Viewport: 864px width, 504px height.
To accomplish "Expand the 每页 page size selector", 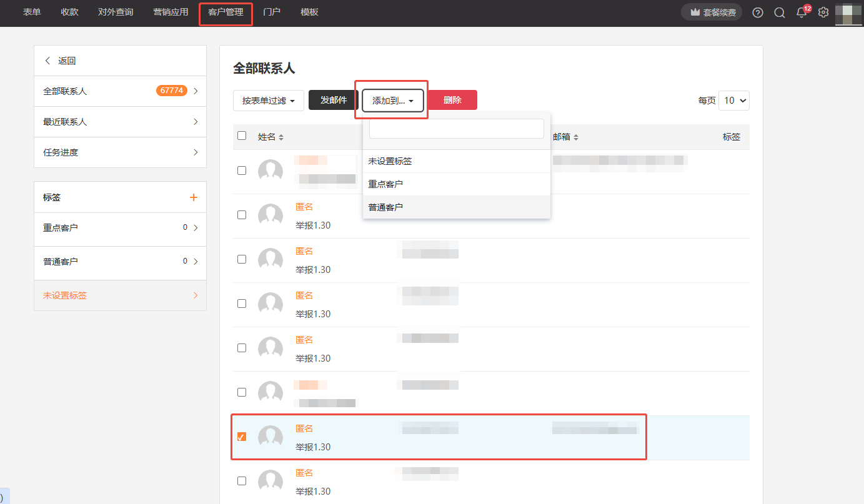I will pyautogui.click(x=734, y=101).
